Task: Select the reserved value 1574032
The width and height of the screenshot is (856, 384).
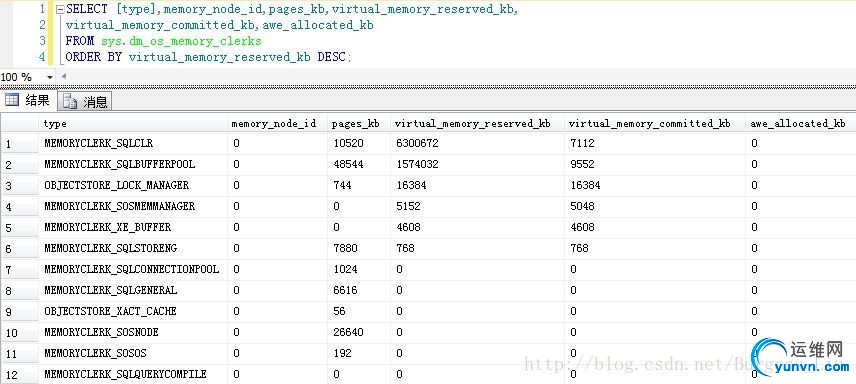Action: point(418,164)
